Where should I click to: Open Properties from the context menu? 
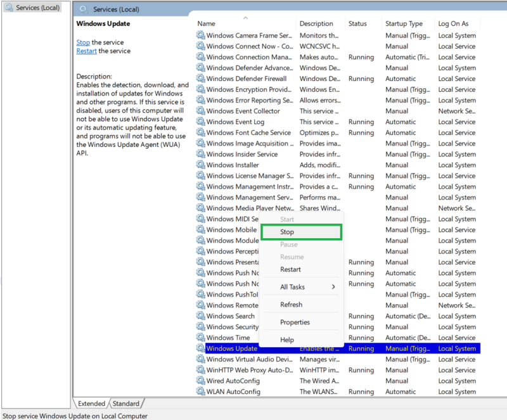tap(295, 322)
